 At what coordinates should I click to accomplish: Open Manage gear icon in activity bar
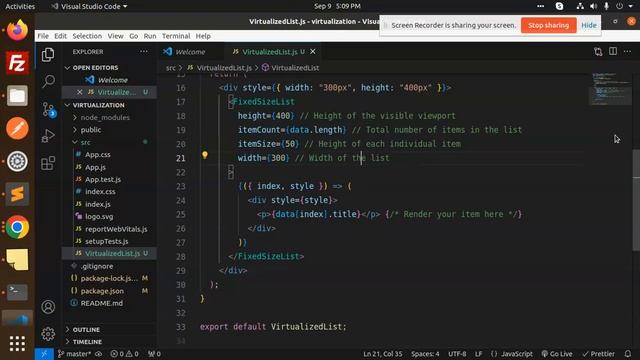point(48,334)
